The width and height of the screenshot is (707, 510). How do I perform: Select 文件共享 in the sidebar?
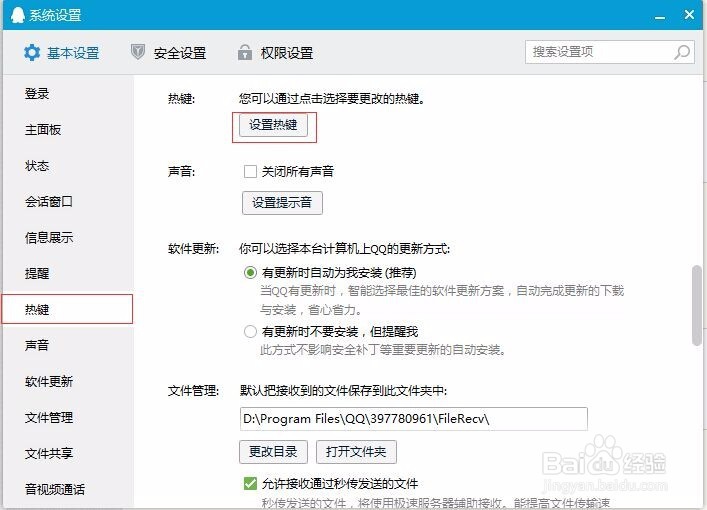(x=49, y=453)
